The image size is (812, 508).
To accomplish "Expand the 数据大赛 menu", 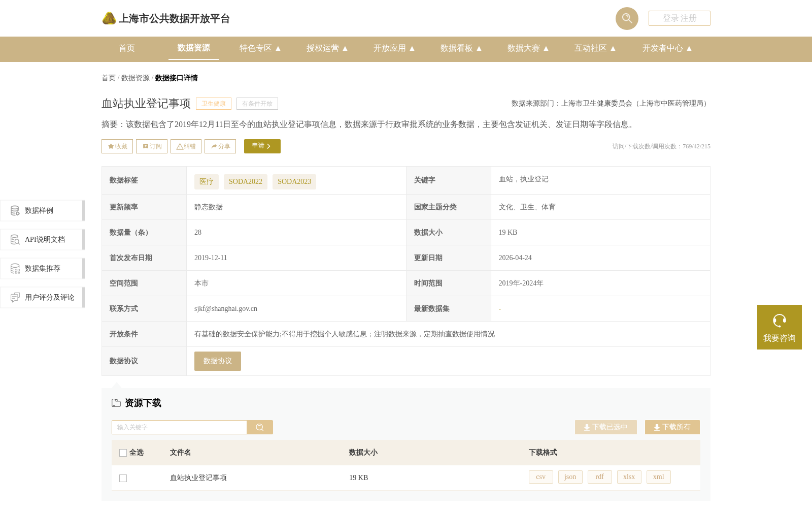I will [x=528, y=48].
